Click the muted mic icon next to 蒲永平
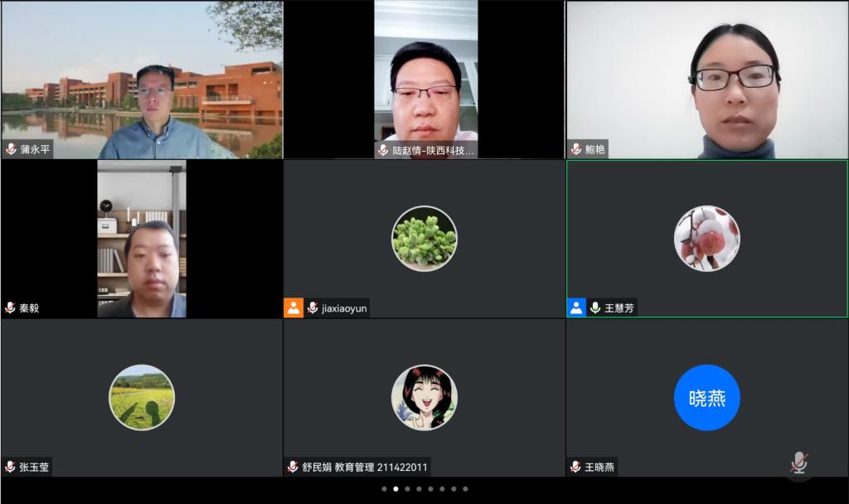 11,150
